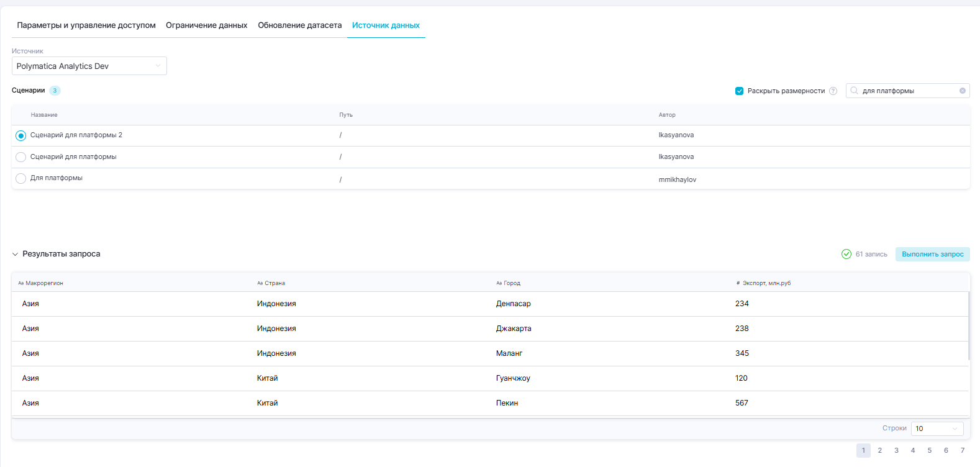The width and height of the screenshot is (980, 467).
Task: Click the Страна column header
Action: point(274,283)
